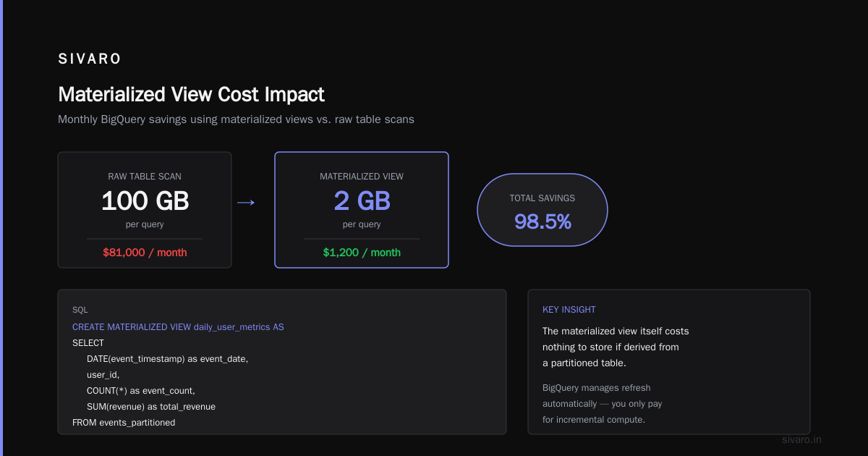The height and width of the screenshot is (456, 868).
Task: Click 'The materialized view itself costs' text
Action: [x=616, y=332]
